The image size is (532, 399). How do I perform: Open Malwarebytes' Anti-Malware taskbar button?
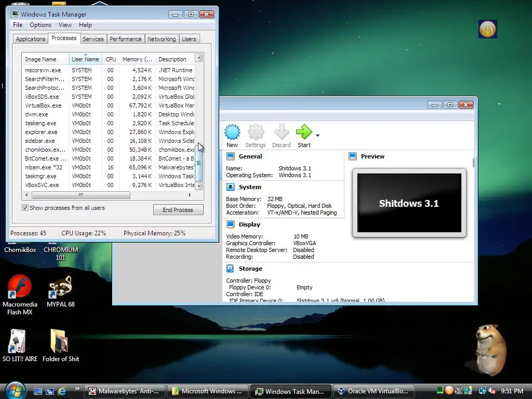tap(124, 391)
